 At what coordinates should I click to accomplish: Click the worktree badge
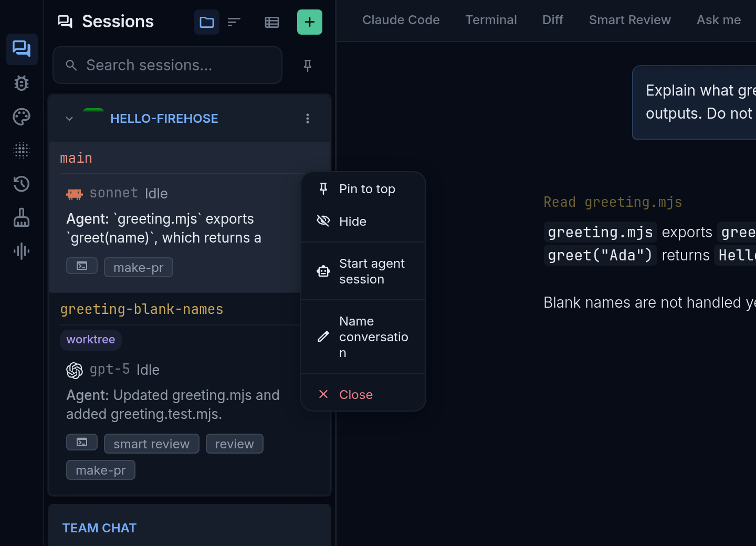click(x=91, y=340)
